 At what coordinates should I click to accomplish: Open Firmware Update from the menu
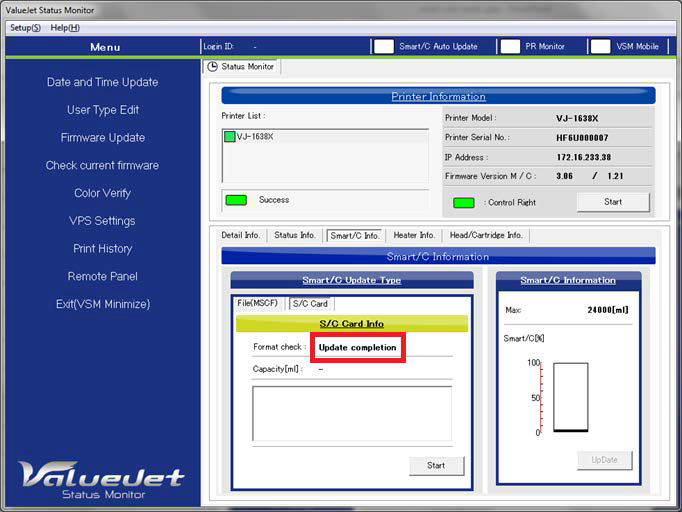[103, 138]
